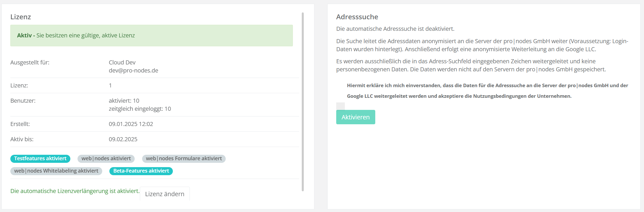This screenshot has width=644, height=212.
Task: Click the Adresssuche heading
Action: [357, 17]
